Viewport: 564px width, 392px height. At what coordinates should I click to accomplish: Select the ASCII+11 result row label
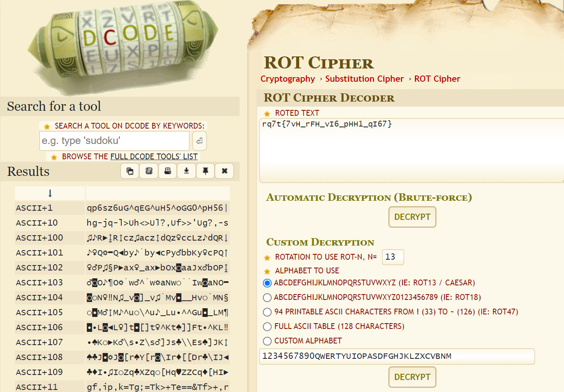click(x=37, y=387)
